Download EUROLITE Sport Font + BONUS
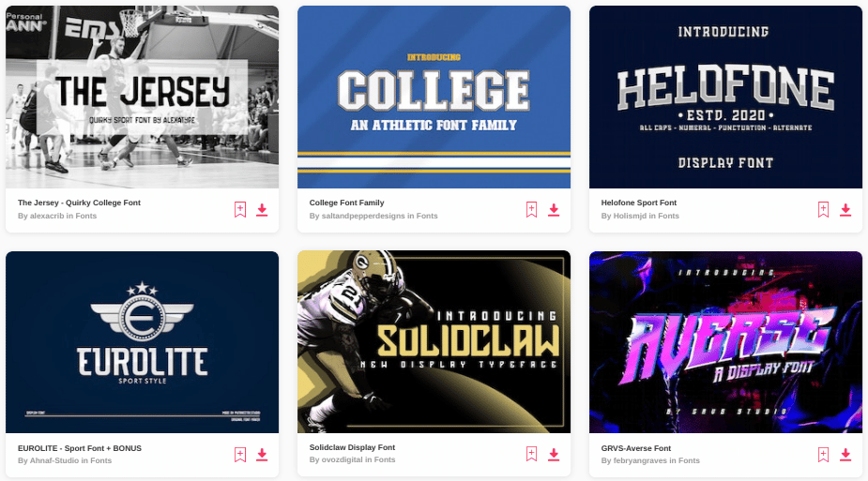The image size is (868, 481). tap(262, 455)
